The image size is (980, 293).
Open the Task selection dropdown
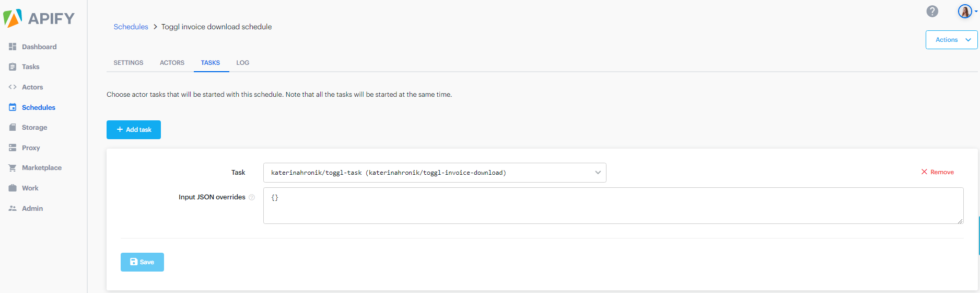click(435, 173)
